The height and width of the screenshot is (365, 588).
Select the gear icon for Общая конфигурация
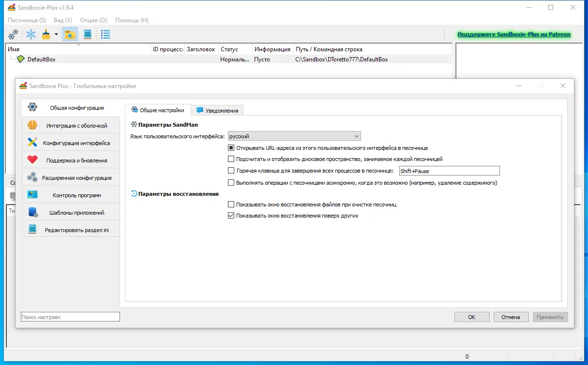point(32,107)
